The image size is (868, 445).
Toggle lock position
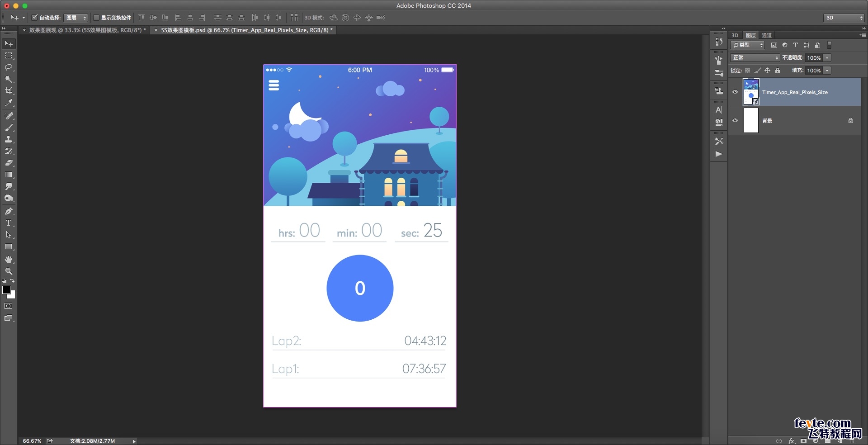767,71
